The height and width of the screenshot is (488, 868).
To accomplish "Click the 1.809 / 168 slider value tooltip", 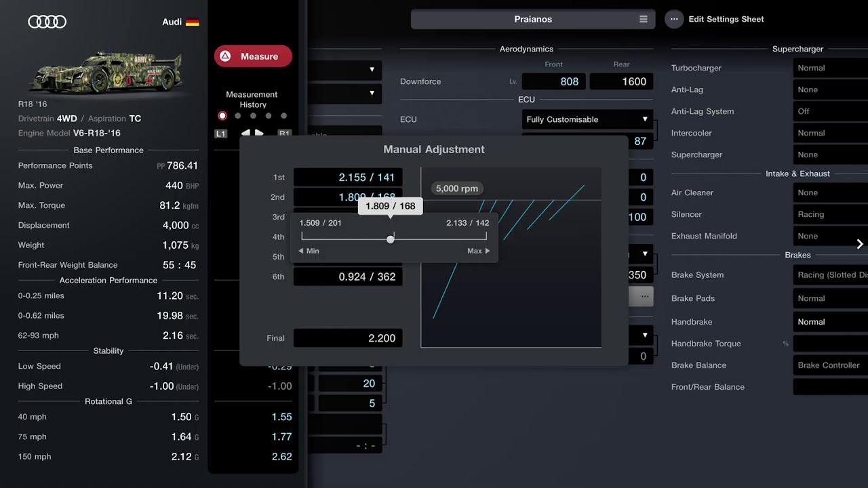I will (390, 206).
